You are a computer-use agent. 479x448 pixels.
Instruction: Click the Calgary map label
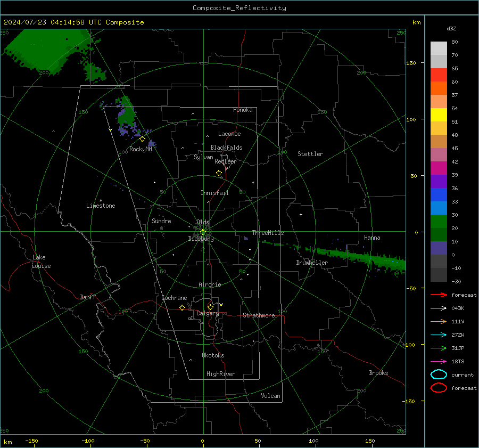208,313
